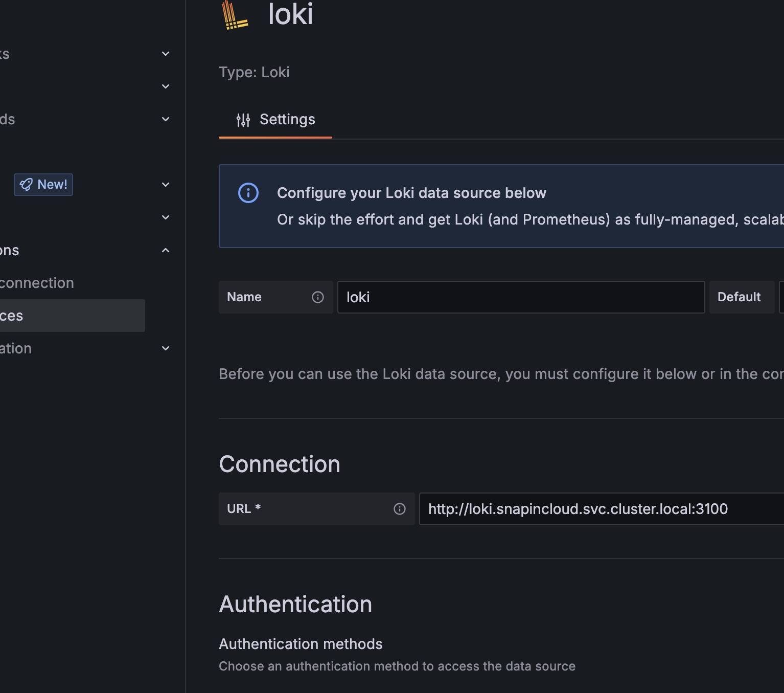Edit the URL input for Loki connection
The width and height of the screenshot is (784, 693).
[602, 509]
